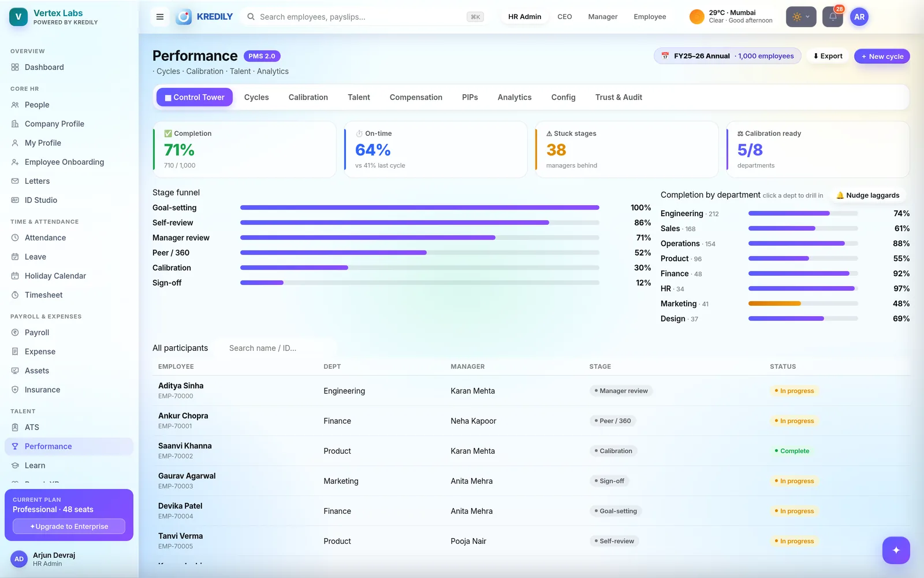Open the Analytics tab
The image size is (924, 578).
[515, 97]
